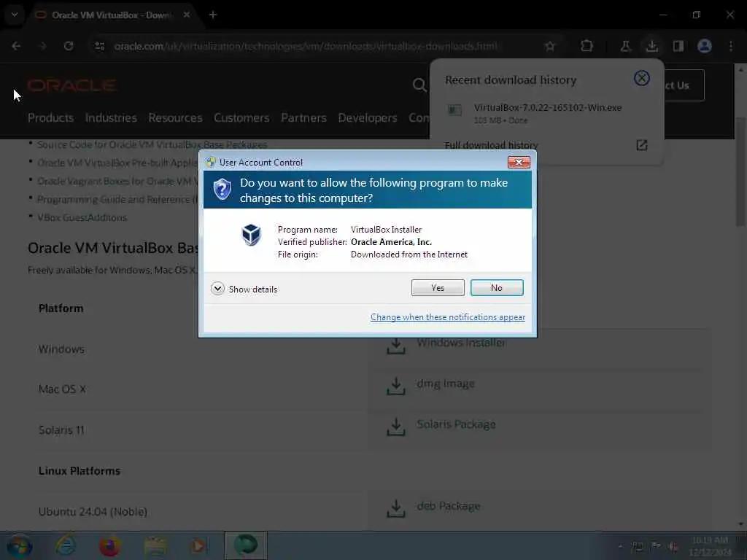The height and width of the screenshot is (560, 747).
Task: Click the Windows platform row text
Action: [x=61, y=349]
